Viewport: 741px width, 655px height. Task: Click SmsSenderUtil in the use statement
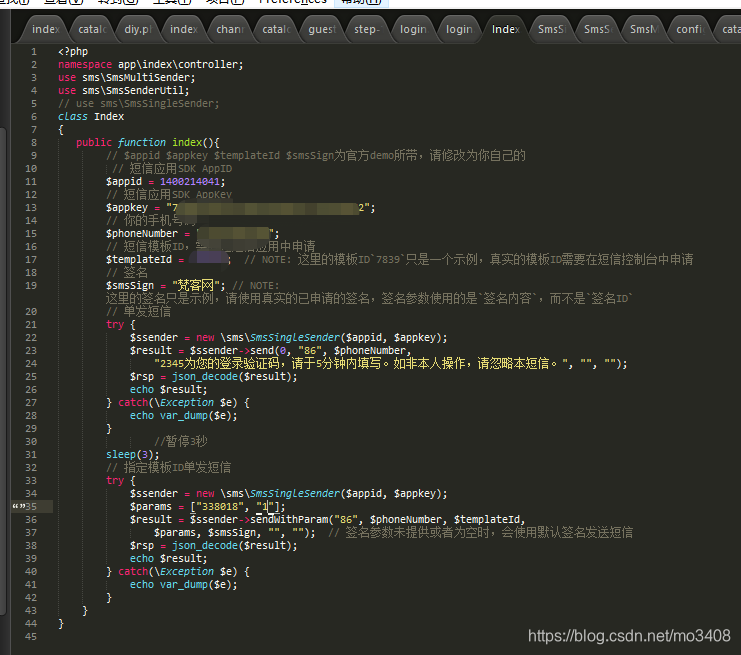tap(146, 90)
